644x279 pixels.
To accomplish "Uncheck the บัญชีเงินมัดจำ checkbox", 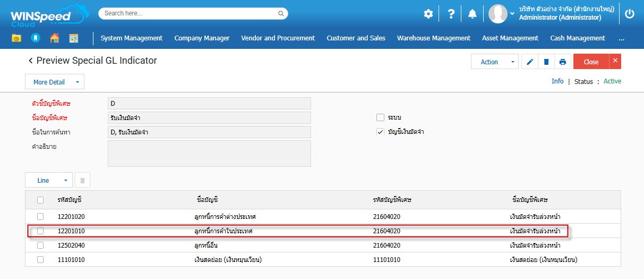I will pos(380,132).
